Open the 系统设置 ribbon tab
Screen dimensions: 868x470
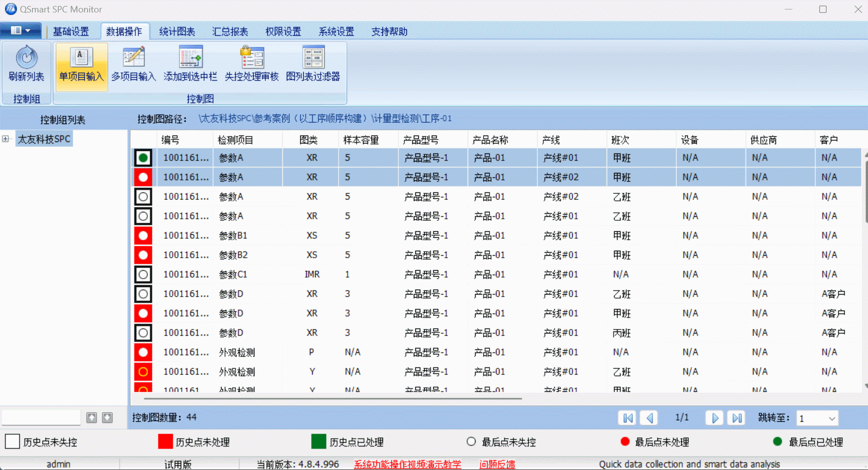click(337, 31)
